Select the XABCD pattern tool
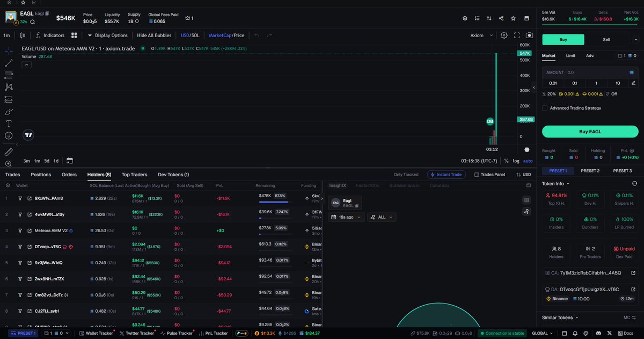The image size is (644, 339). tap(9, 87)
